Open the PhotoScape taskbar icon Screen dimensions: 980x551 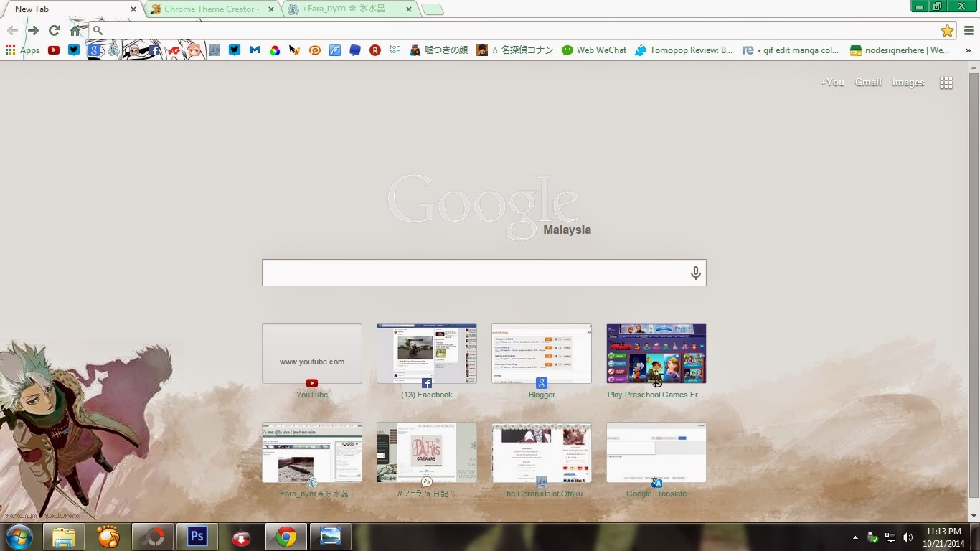click(x=152, y=537)
